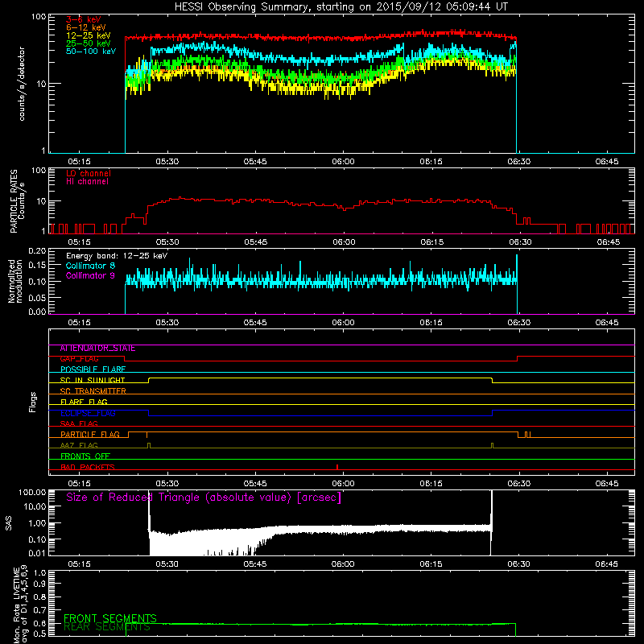Click the 'Energy band: 12-25 keV' label

[x=117, y=256]
